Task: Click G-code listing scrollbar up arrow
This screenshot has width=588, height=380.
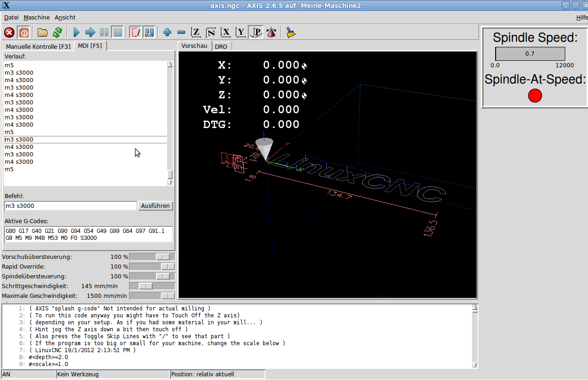Action: [x=474, y=308]
